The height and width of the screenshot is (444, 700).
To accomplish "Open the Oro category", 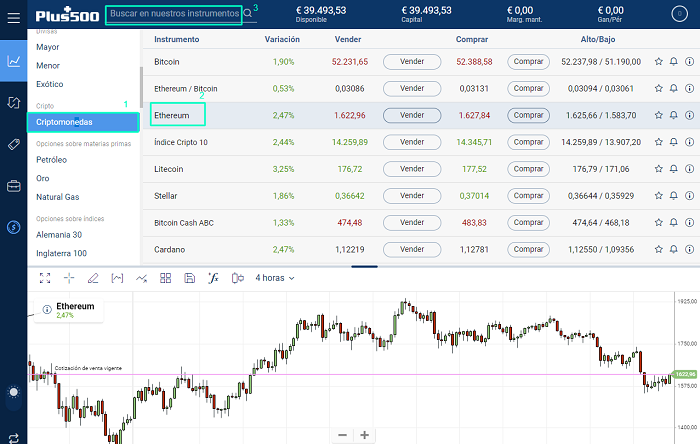I will [43, 178].
